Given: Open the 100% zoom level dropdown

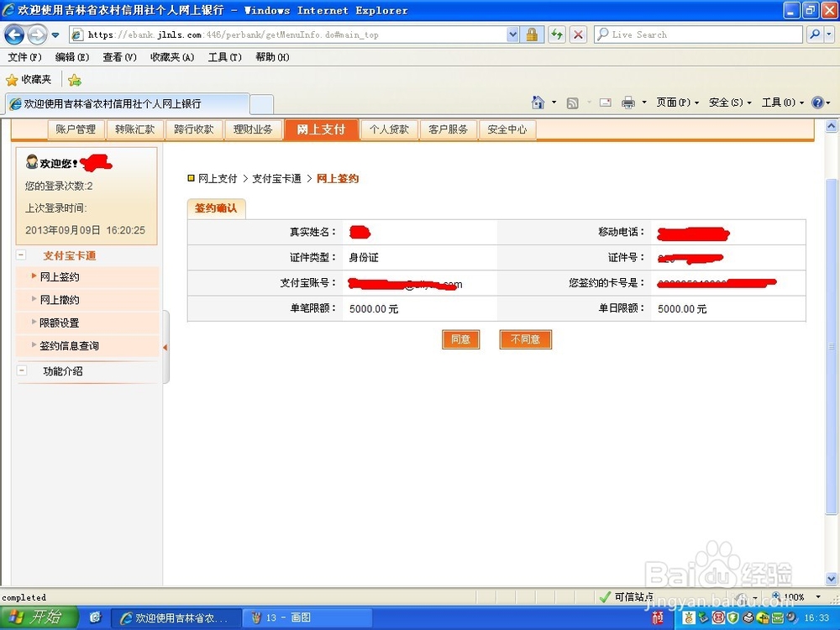Looking at the screenshot, I should click(x=818, y=596).
